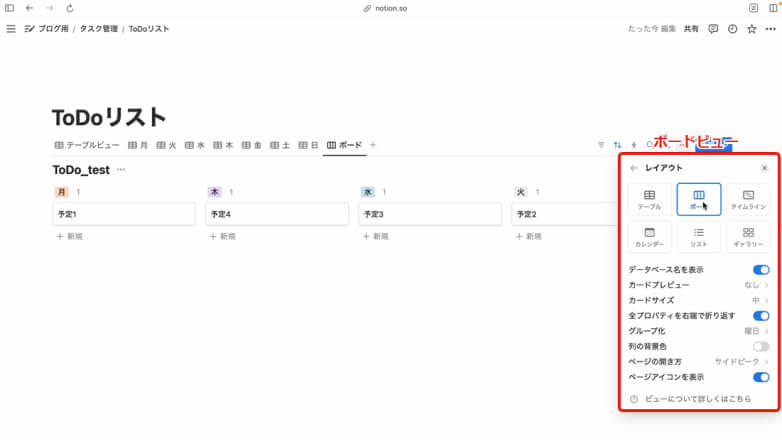Screen dimensions: 782x440
Task: Open カードサイズ setting
Action: coord(699,300)
